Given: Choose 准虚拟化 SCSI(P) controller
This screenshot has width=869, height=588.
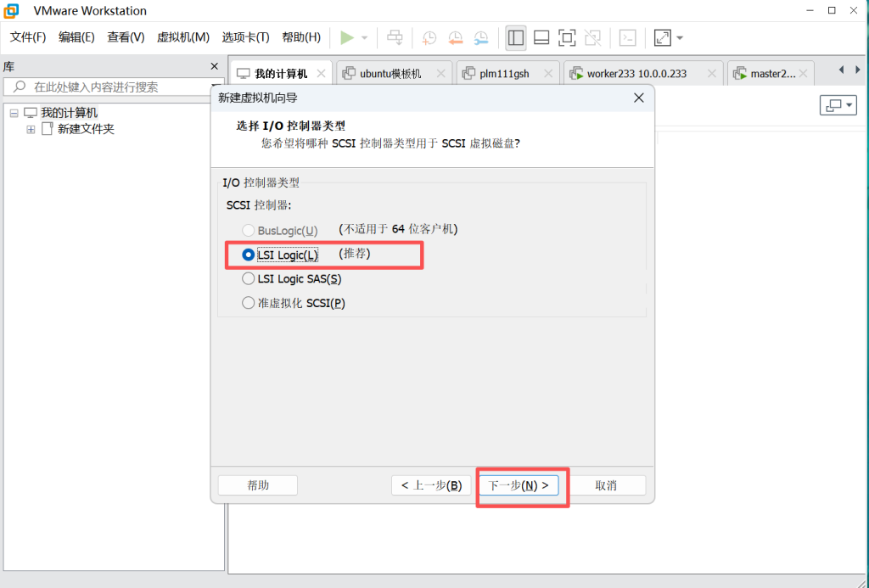Looking at the screenshot, I should [x=249, y=303].
